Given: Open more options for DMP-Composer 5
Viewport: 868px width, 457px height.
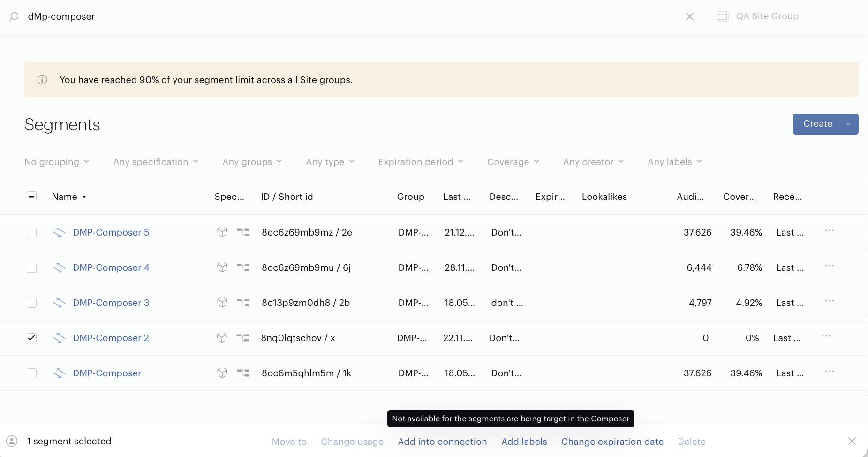Looking at the screenshot, I should pos(830,231).
